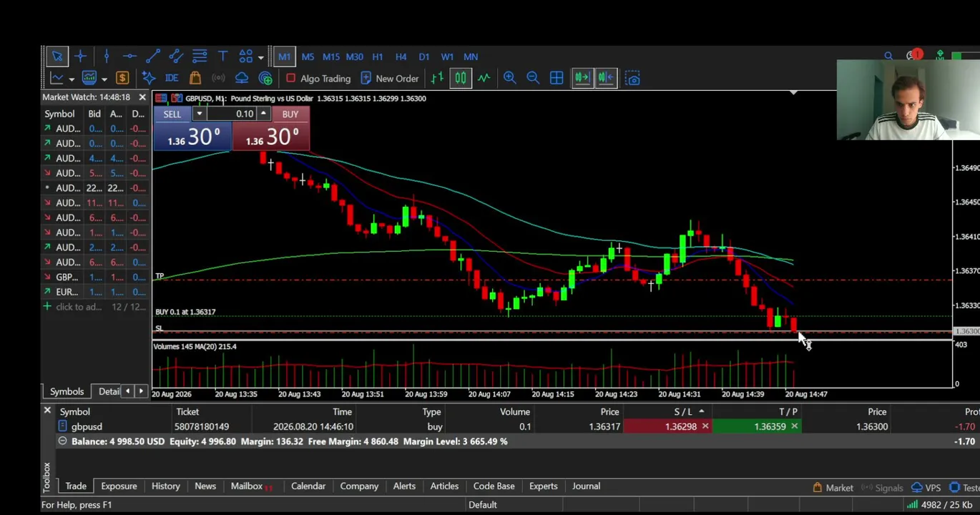Image resolution: width=980 pixels, height=515 pixels.
Task: Switch chart to candlestick mode
Action: point(460,79)
